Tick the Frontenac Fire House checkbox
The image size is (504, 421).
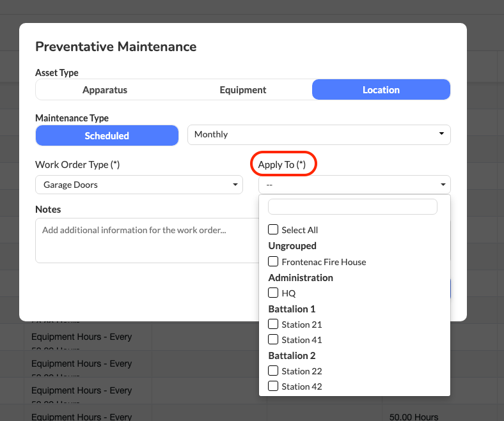(273, 262)
